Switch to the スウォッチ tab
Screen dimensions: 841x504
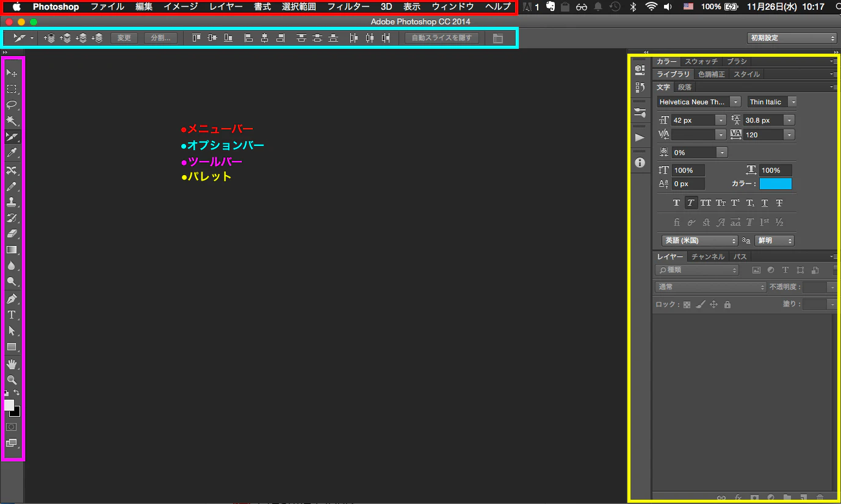pyautogui.click(x=701, y=62)
